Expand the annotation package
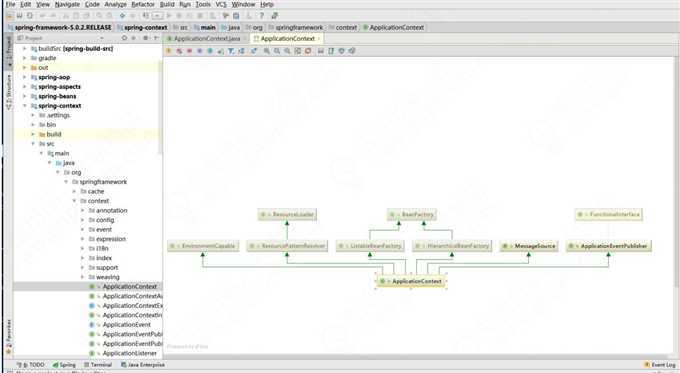680x373 pixels. coord(82,210)
